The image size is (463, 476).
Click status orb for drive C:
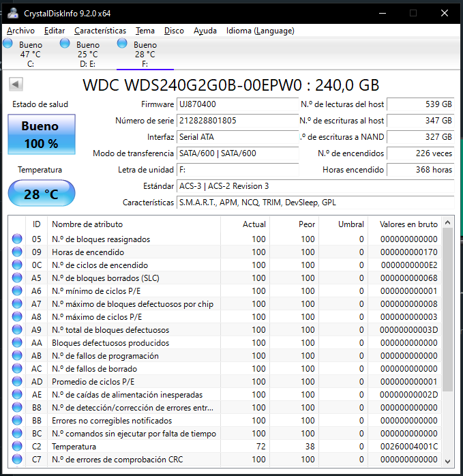tap(8, 44)
